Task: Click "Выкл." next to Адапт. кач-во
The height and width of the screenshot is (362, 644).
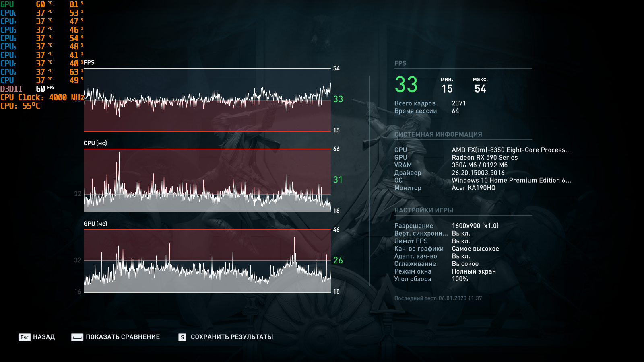Action: pyautogui.click(x=461, y=256)
